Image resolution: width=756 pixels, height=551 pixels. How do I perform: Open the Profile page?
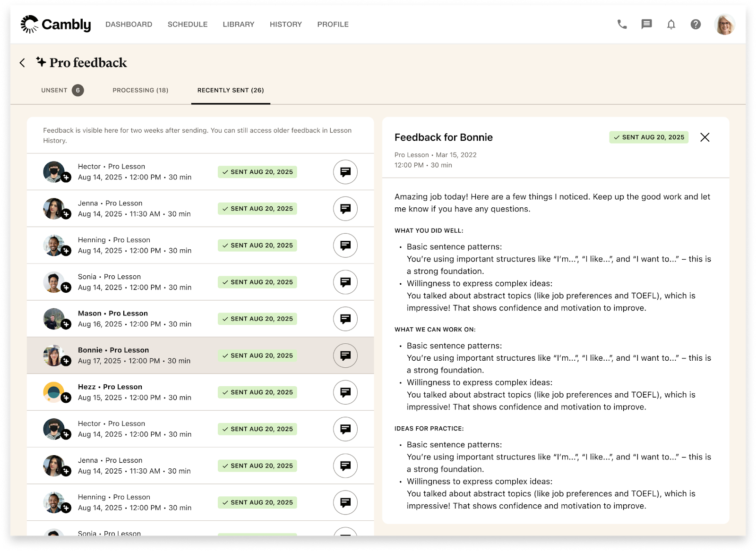pos(333,25)
